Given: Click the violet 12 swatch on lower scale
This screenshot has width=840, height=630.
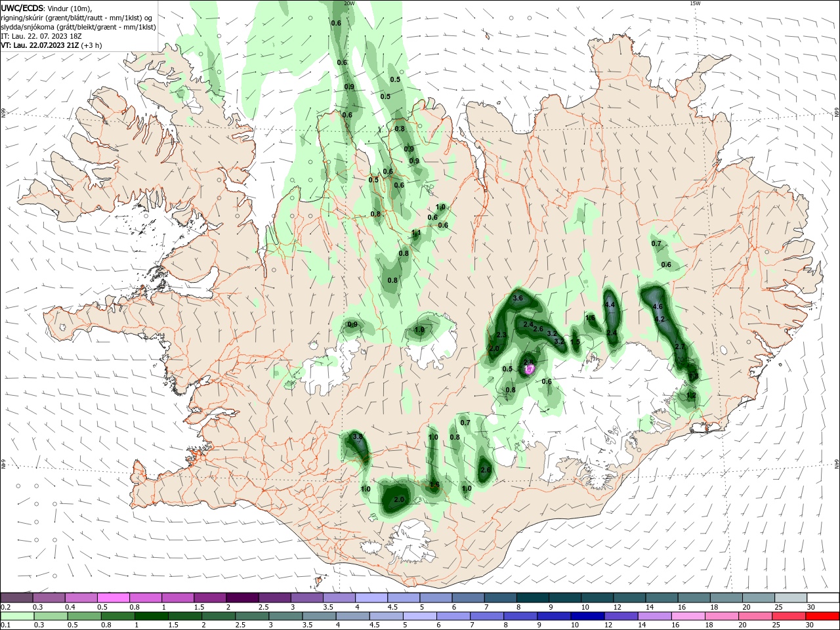Looking at the screenshot, I should tap(621, 616).
